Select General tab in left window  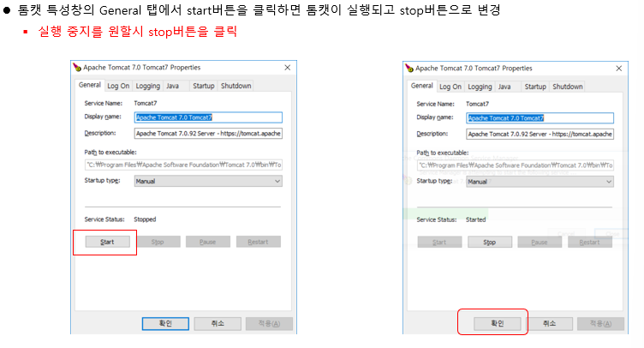pyautogui.click(x=90, y=85)
